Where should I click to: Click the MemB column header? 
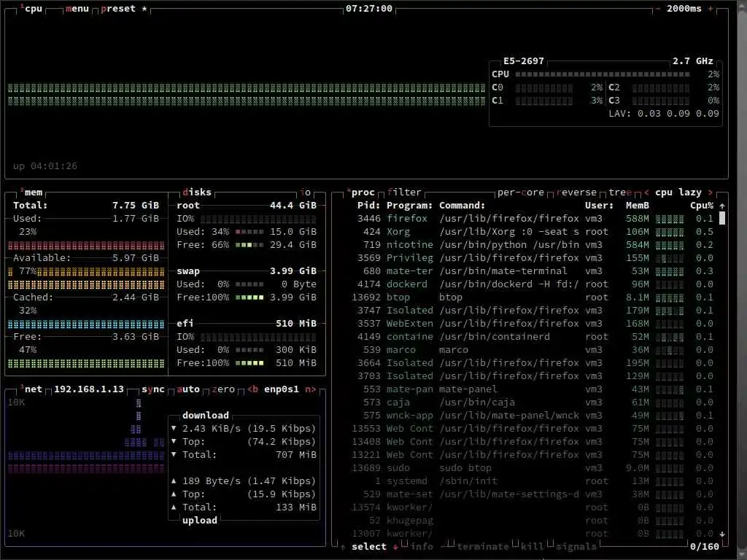coord(638,205)
